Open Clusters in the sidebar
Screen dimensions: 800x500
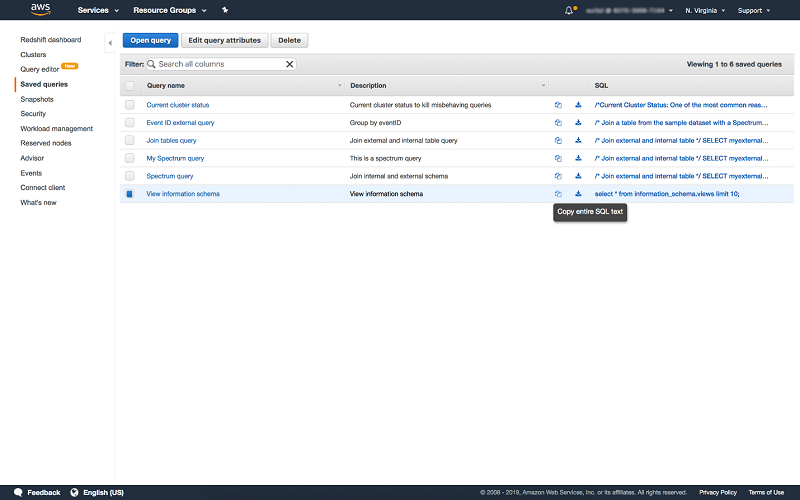pyautogui.click(x=33, y=55)
